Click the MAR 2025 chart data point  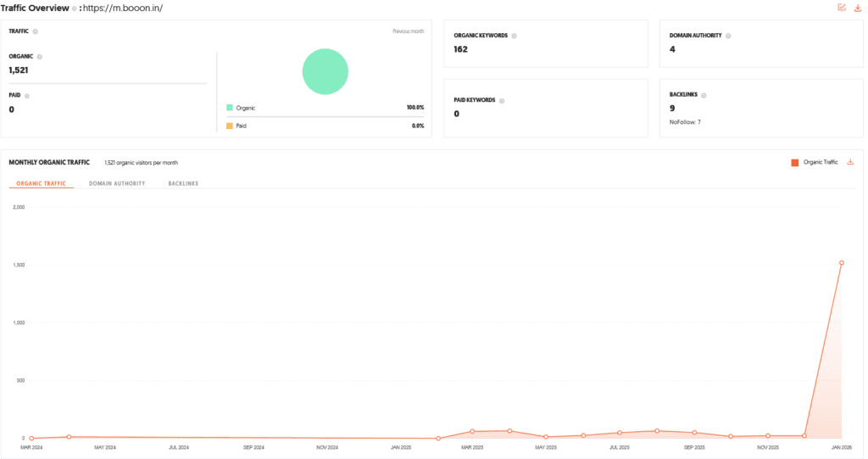[472, 431]
